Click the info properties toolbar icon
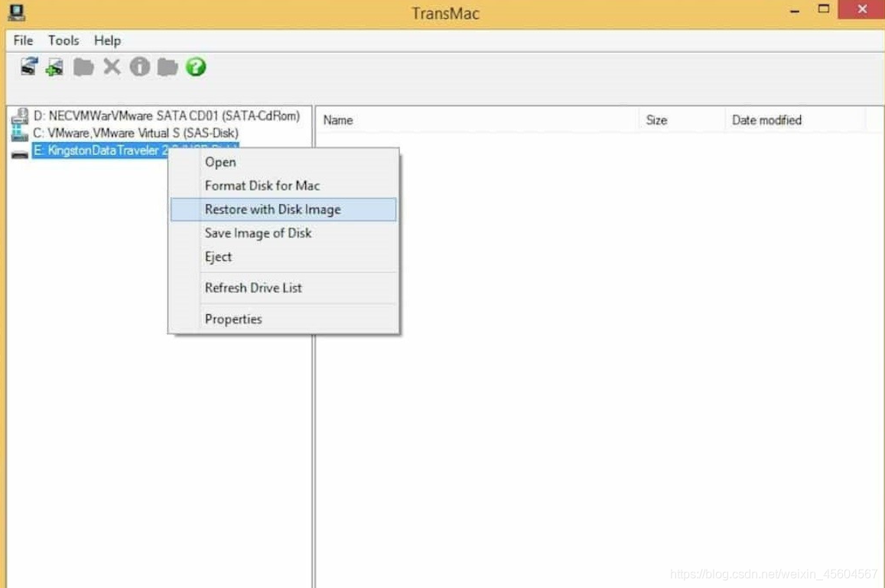The image size is (885, 588). (139, 67)
